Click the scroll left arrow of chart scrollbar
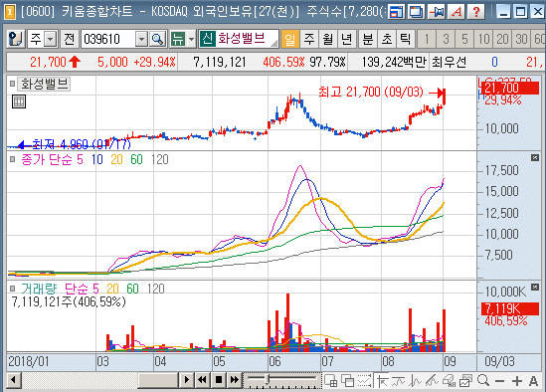The width and height of the screenshot is (546, 392). (x=13, y=379)
